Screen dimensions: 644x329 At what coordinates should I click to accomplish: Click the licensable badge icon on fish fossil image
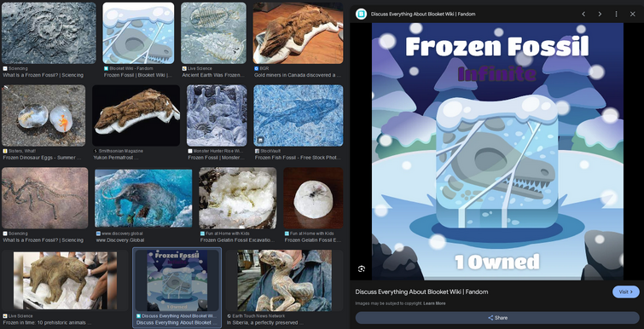point(260,141)
